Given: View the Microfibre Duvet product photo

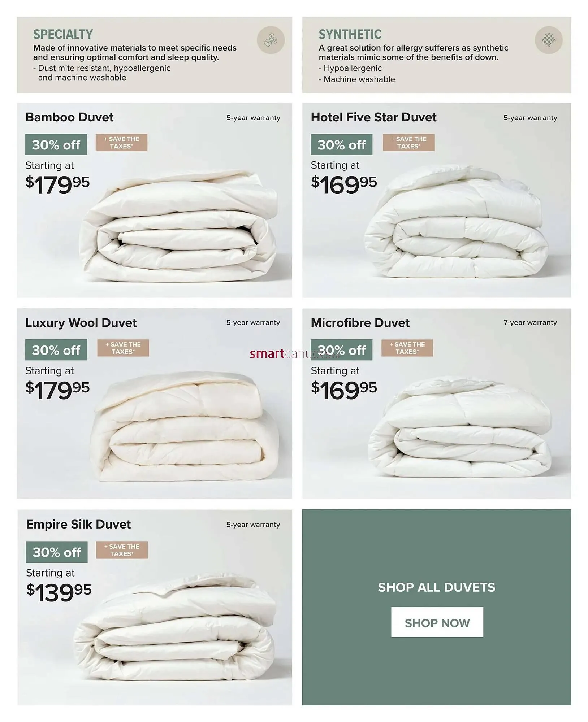Looking at the screenshot, I should tap(460, 427).
